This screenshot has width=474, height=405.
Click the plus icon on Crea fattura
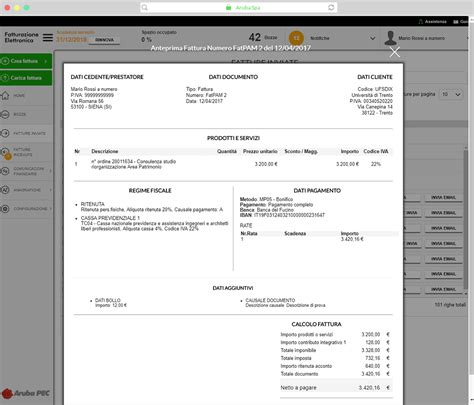(5, 61)
